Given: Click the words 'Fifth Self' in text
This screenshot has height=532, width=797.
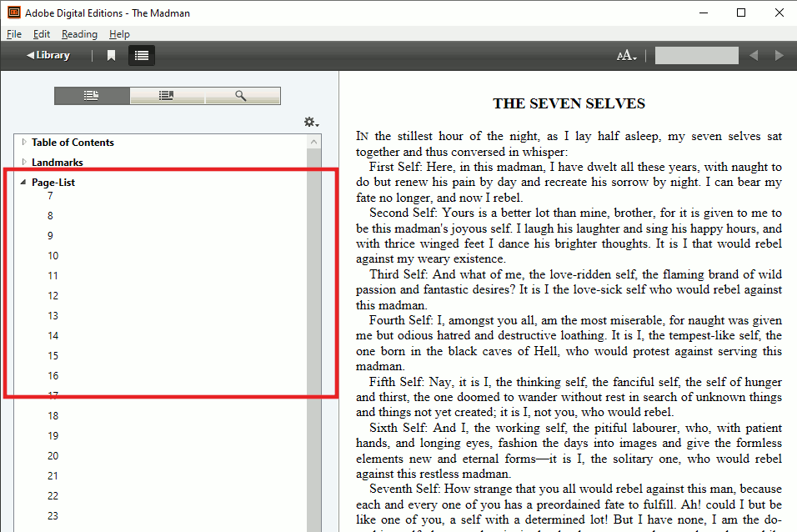Looking at the screenshot, I should pos(396,382).
